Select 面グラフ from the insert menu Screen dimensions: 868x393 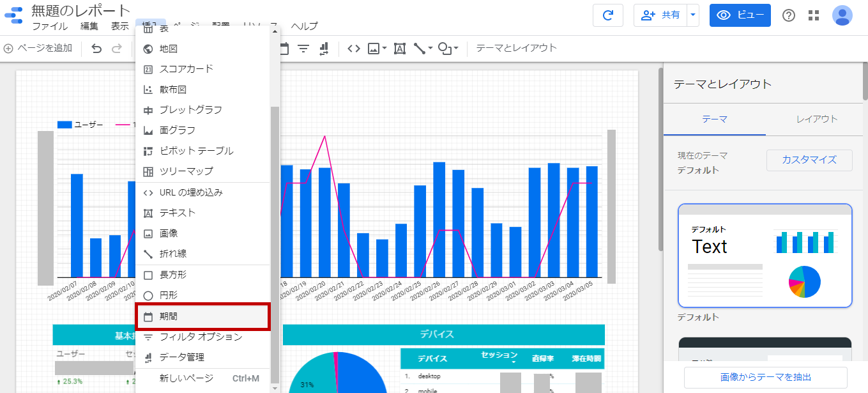point(203,130)
